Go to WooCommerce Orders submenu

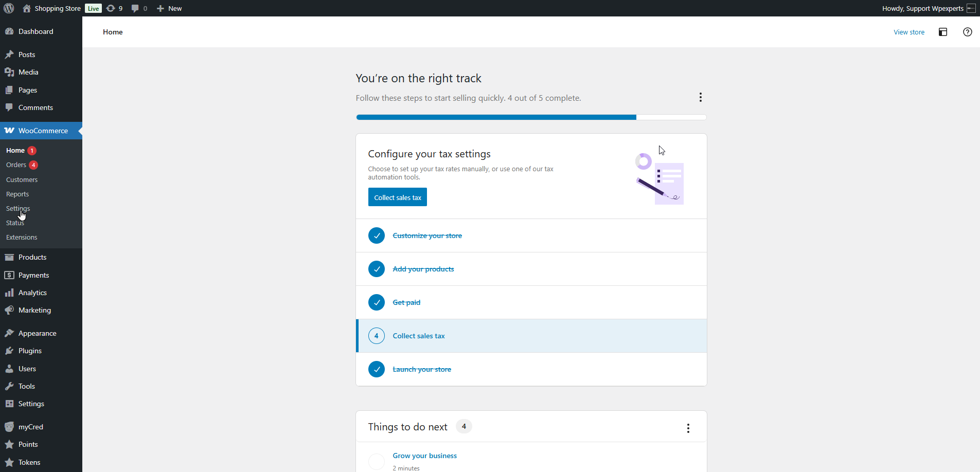(16, 165)
